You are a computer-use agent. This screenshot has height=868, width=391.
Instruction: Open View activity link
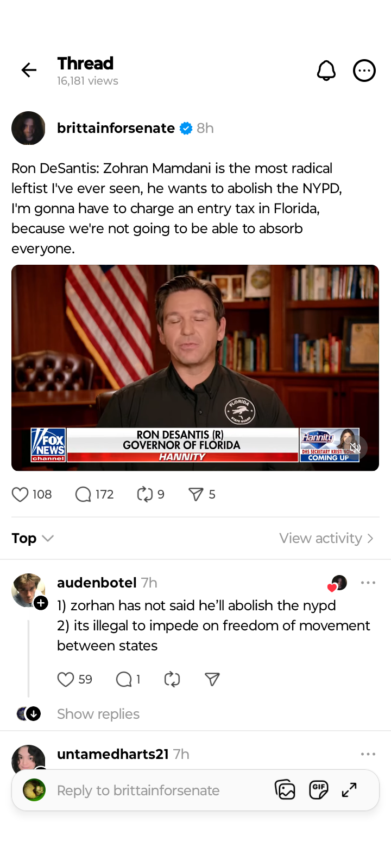[x=326, y=538]
